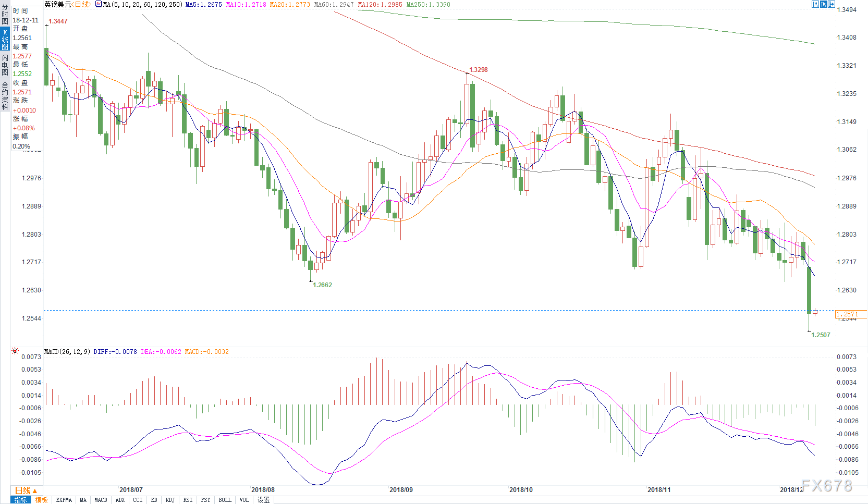Open the 设置 settings button
Screen dimensions: 868x504
[263, 500]
